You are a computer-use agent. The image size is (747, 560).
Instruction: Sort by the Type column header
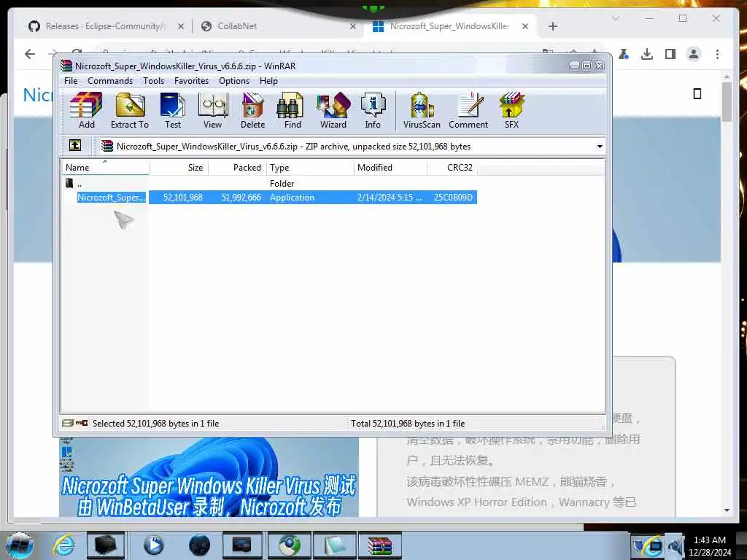(x=310, y=168)
